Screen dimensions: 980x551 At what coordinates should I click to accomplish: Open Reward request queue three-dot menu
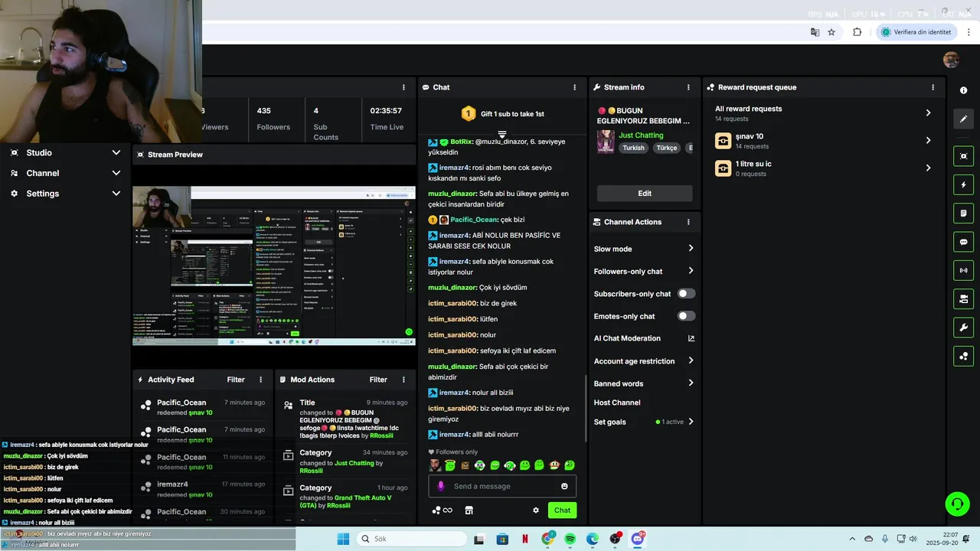coord(933,87)
